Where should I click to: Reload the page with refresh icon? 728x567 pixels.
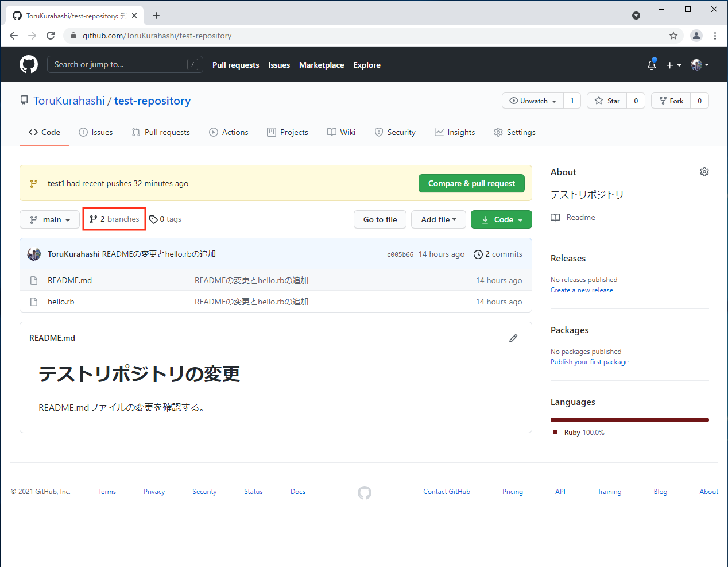51,36
